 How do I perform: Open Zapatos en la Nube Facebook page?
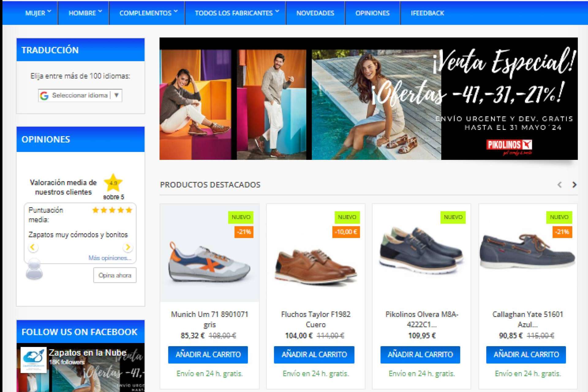point(88,352)
